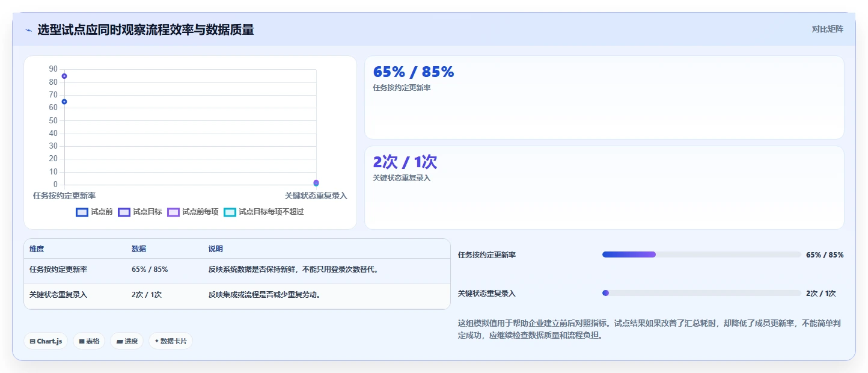
Task: Toggle the 试点前 legend item
Action: tap(94, 212)
